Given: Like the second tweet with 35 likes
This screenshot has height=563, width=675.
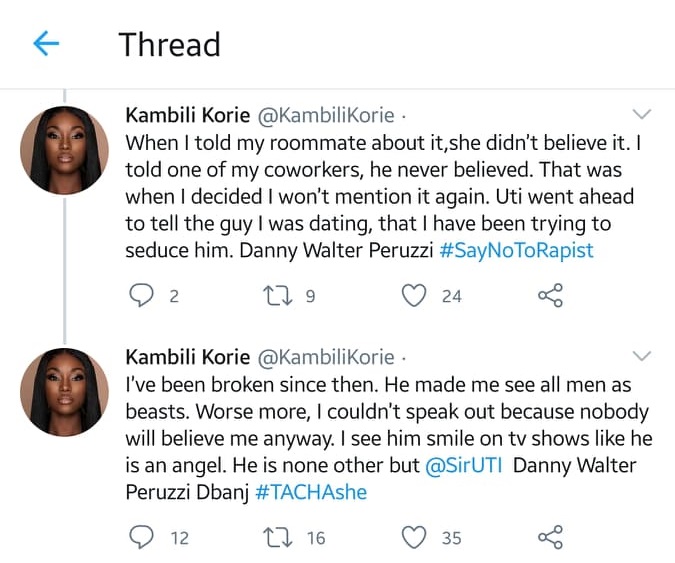Looking at the screenshot, I should pyautogui.click(x=413, y=537).
